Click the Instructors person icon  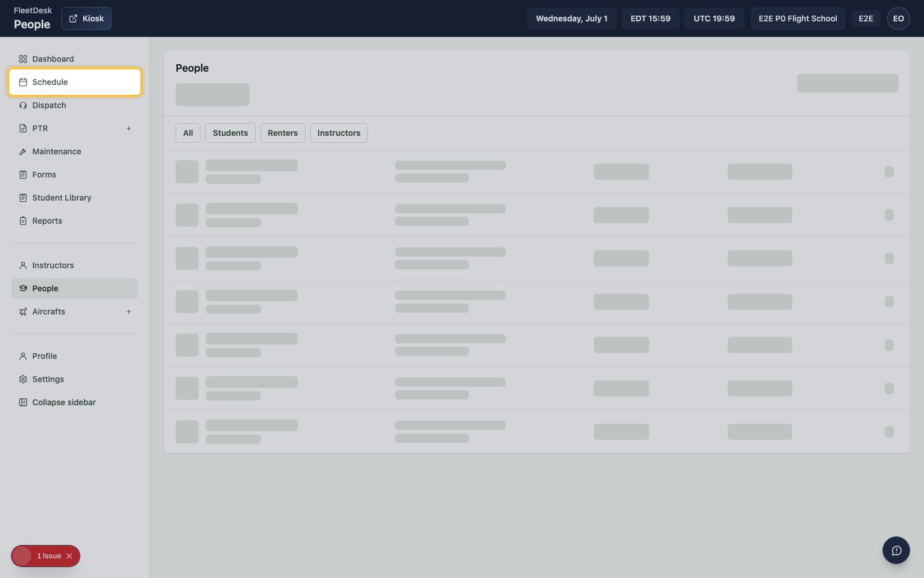click(23, 265)
